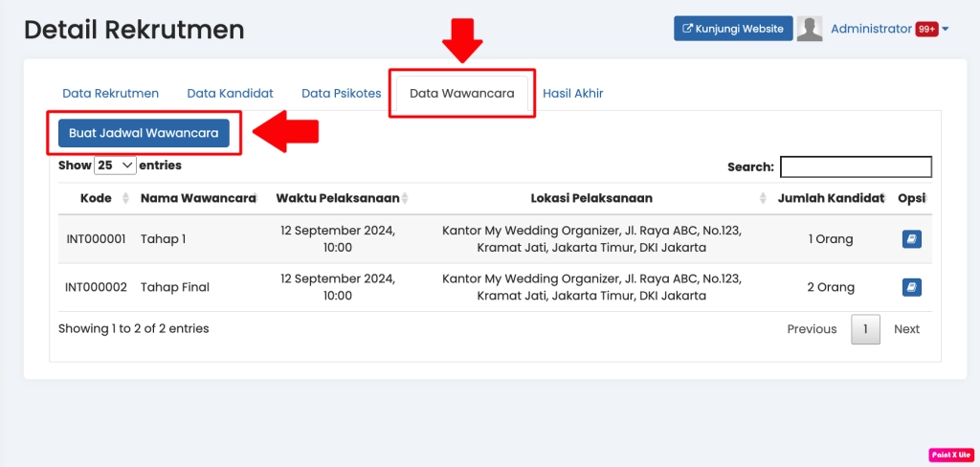Click Tahap 1 interview name
This screenshot has width=980, height=467.
coord(163,239)
